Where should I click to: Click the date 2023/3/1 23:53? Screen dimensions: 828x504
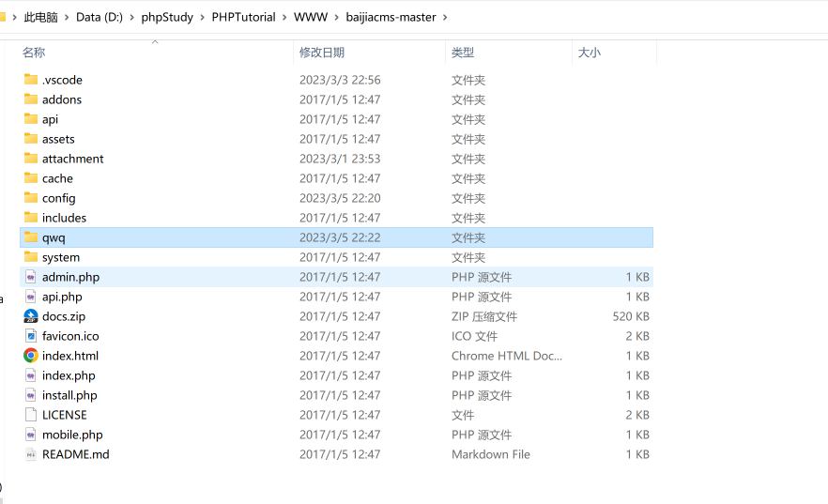[340, 159]
